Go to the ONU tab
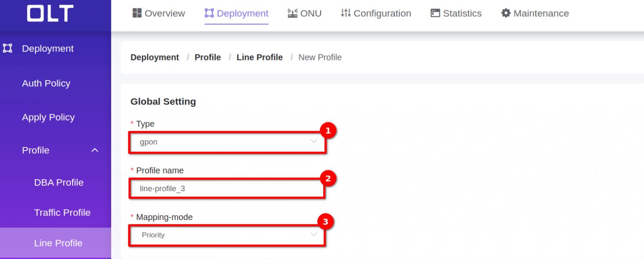 click(311, 13)
